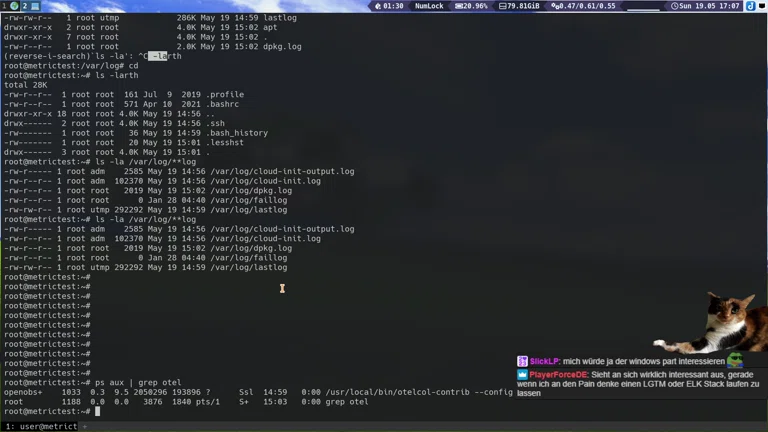
Task: Click the purple badge beside SlickLP
Action: pos(522,361)
